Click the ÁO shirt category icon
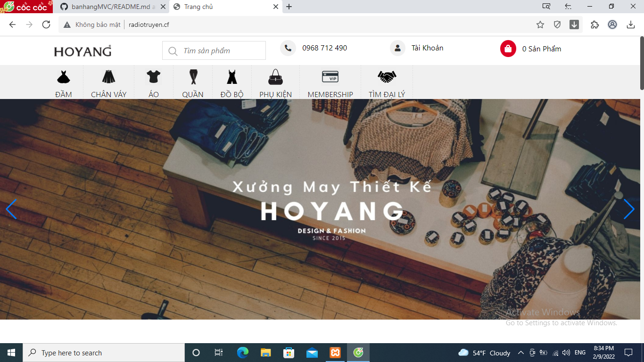This screenshot has width=644, height=362. 153,77
